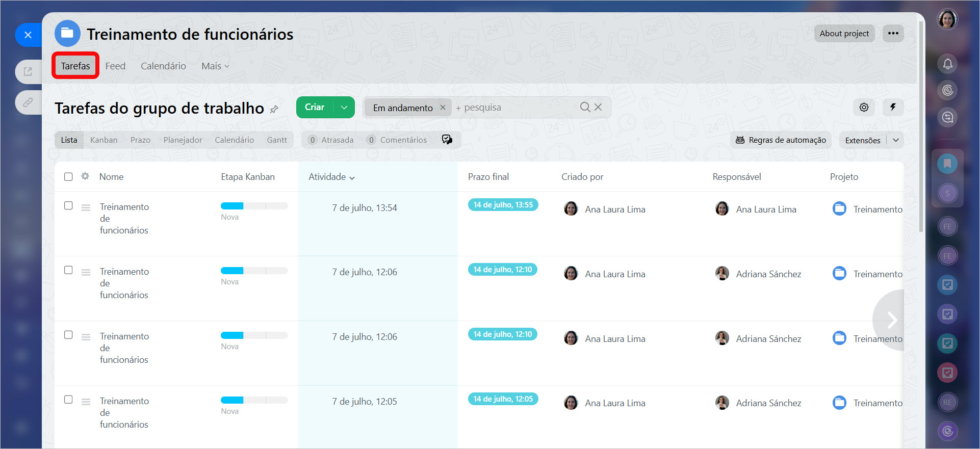Open Regras de automação
The image size is (980, 449).
(x=781, y=140)
